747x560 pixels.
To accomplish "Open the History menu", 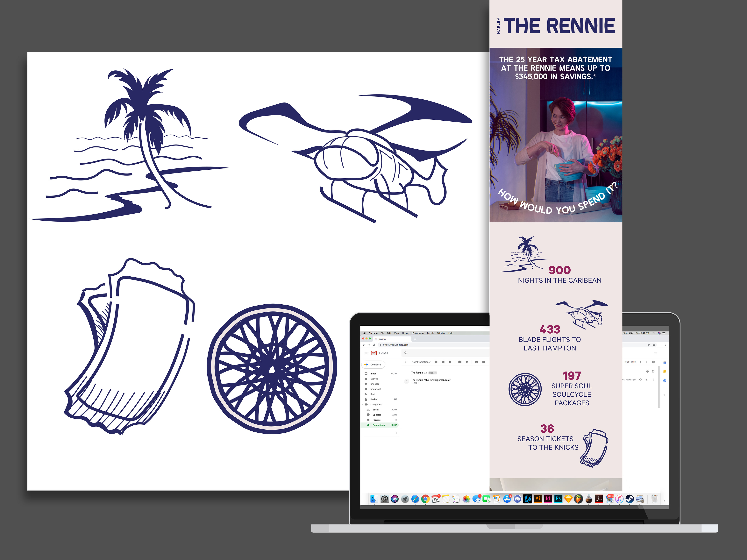I will click(x=406, y=333).
